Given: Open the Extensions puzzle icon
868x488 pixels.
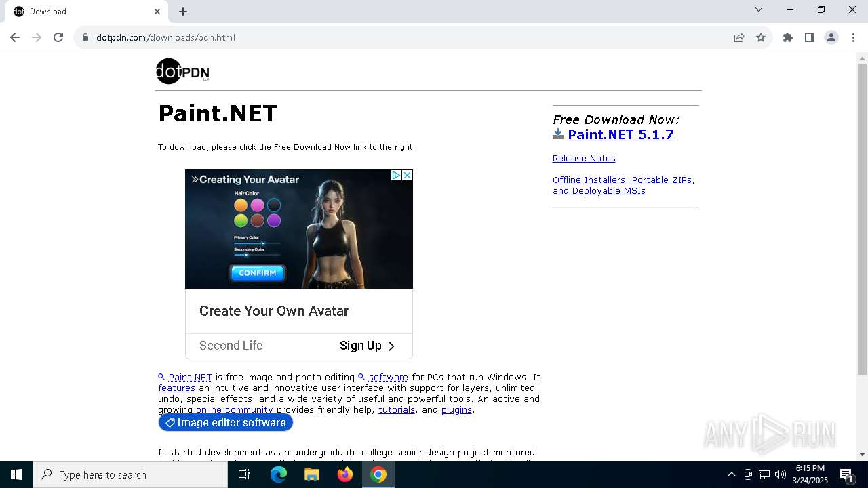Looking at the screenshot, I should coord(788,37).
